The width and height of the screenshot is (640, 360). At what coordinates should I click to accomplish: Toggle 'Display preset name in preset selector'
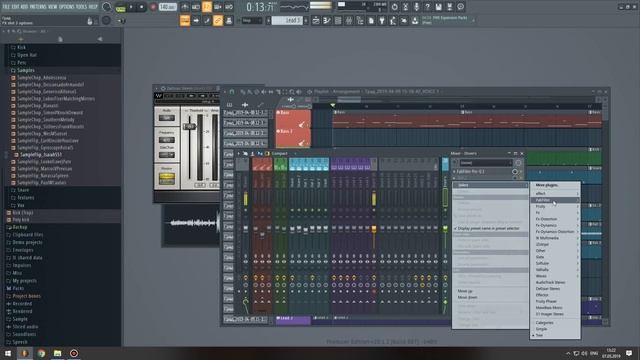click(490, 229)
